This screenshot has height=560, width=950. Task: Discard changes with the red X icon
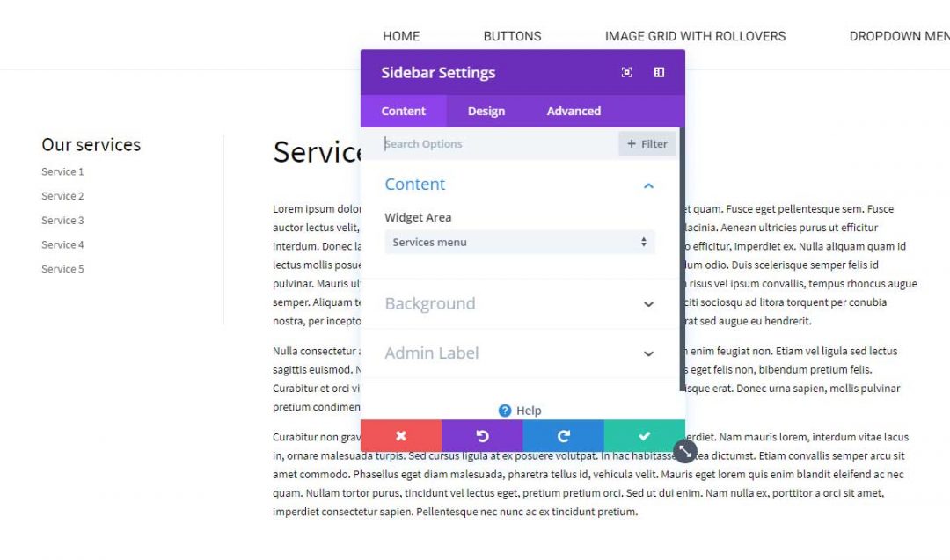401,435
